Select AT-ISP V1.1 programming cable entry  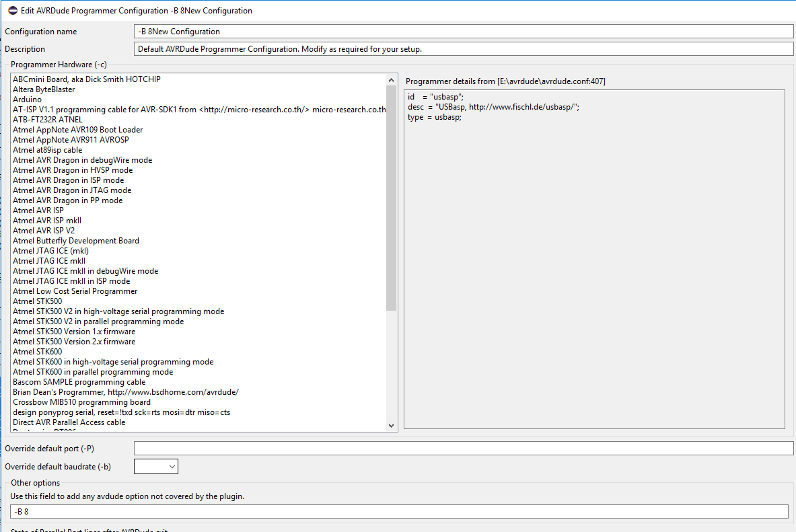click(x=199, y=110)
